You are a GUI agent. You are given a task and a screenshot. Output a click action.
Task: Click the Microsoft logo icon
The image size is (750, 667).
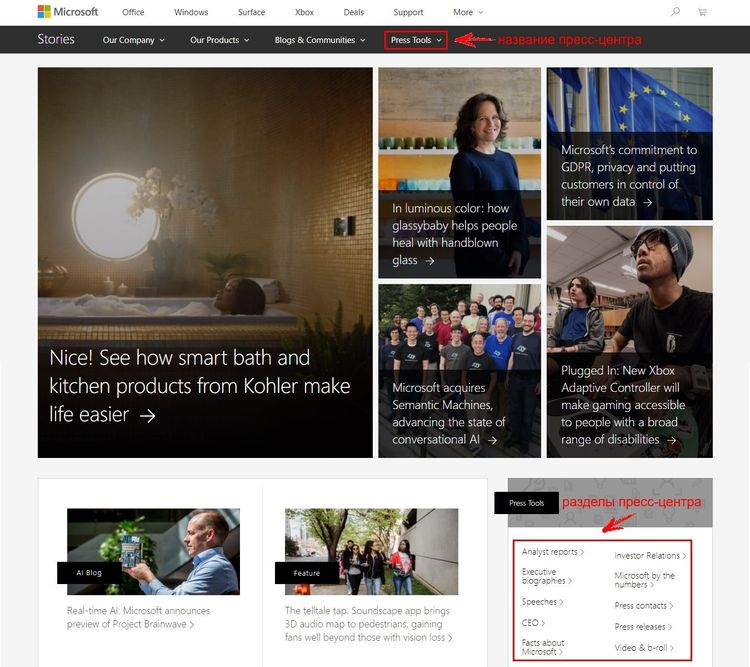[44, 11]
